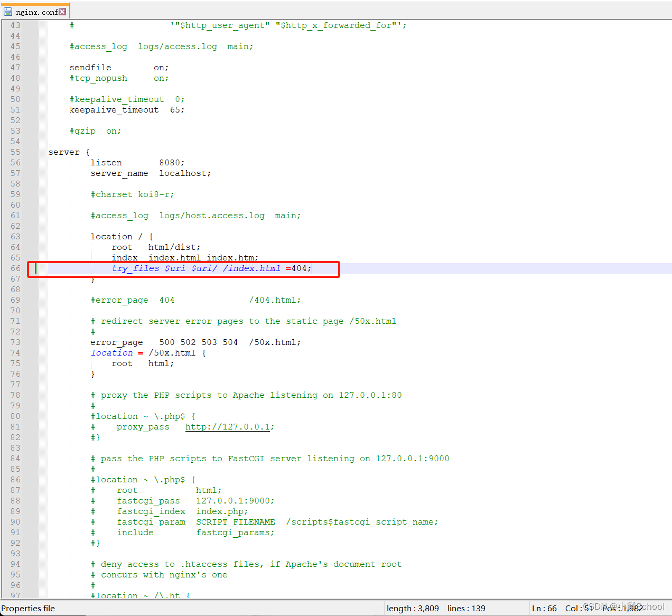Click "# concurs with nginx's one" comment
This screenshot has width=672, height=616.
[x=159, y=575]
